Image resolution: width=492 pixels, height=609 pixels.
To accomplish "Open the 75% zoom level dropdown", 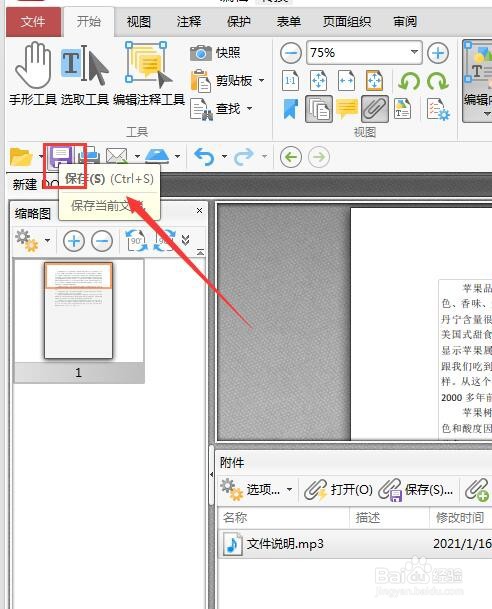I will point(414,52).
